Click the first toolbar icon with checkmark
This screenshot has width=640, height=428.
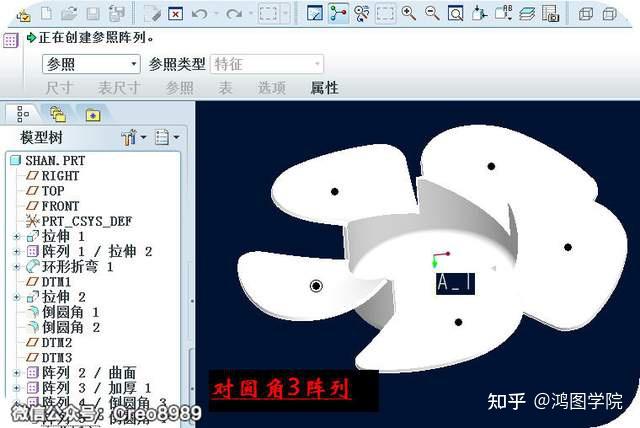[x=23, y=16]
